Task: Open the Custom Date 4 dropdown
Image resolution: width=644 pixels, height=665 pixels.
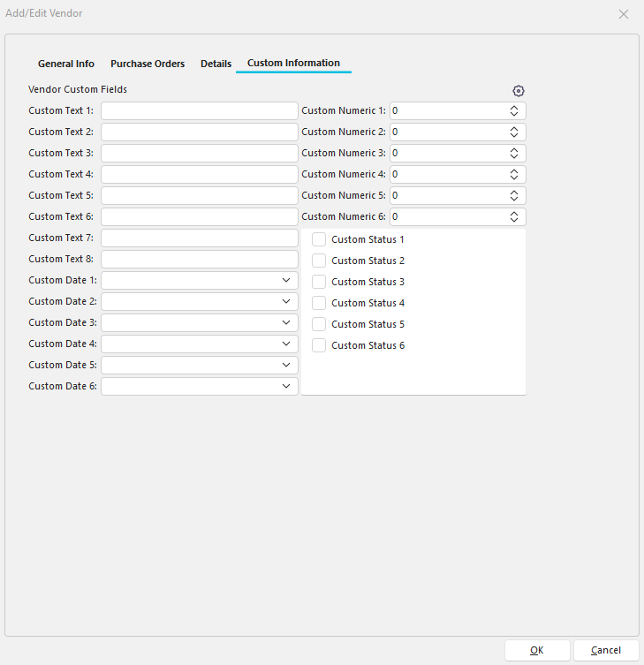Action: [286, 344]
